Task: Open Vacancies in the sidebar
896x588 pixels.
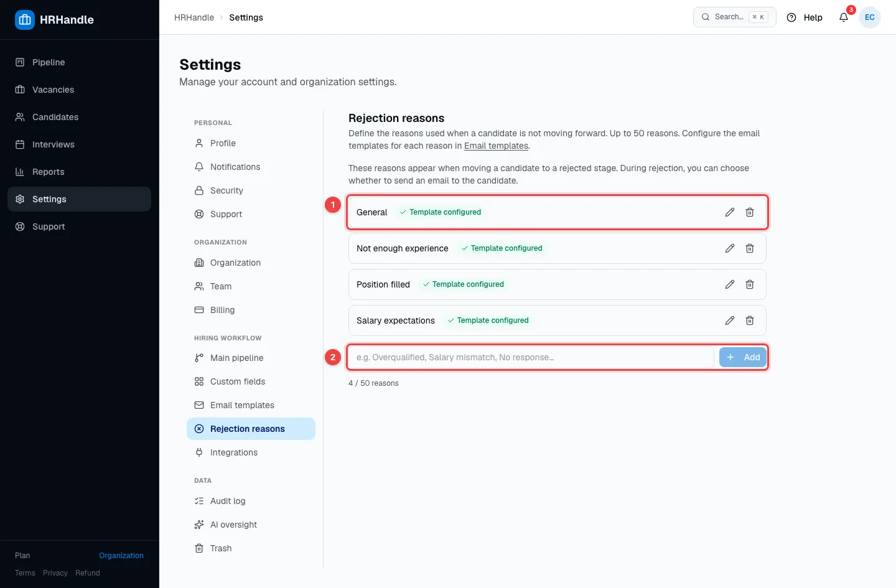Action: pyautogui.click(x=79, y=90)
